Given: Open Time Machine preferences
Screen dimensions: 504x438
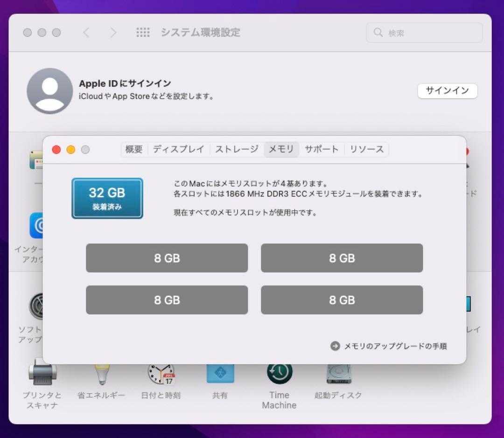Looking at the screenshot, I should click(279, 373).
